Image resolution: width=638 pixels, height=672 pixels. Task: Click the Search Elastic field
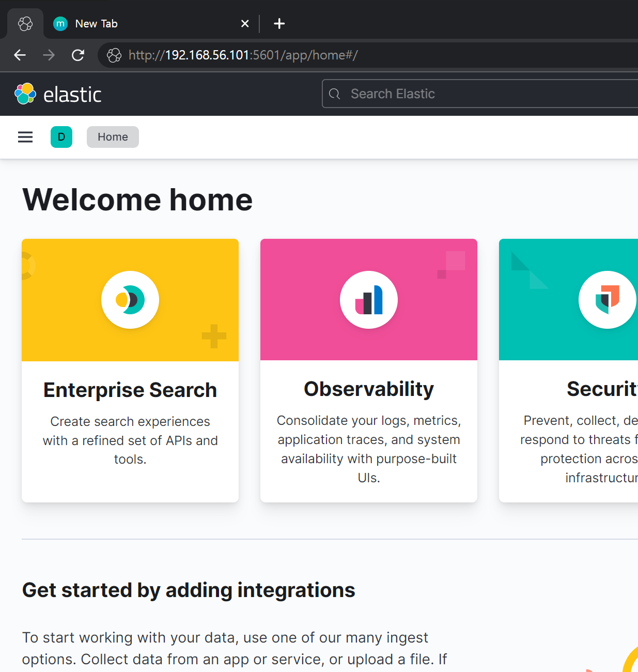click(480, 94)
